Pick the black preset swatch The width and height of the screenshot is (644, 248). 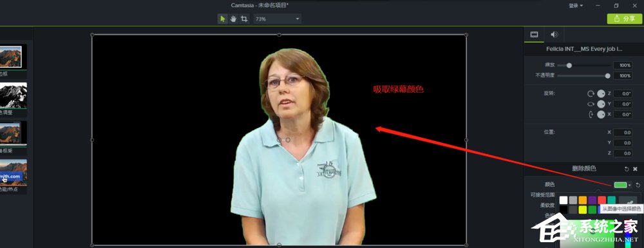pyautogui.click(x=563, y=210)
